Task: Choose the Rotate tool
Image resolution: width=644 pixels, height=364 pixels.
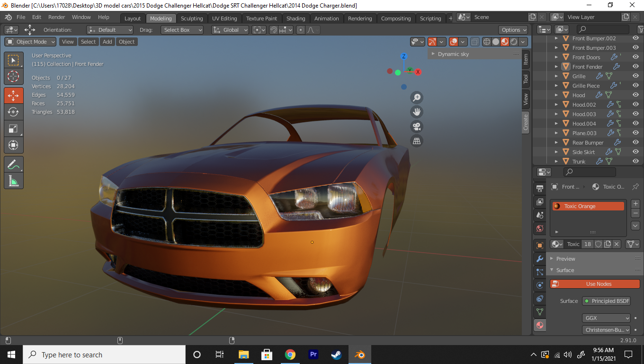Action: coord(13,112)
